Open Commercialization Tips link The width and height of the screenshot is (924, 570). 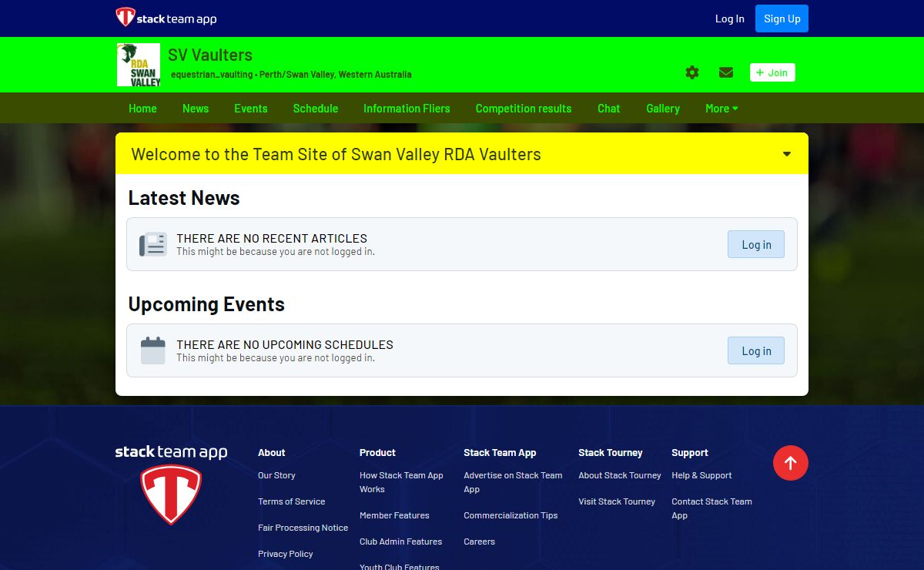pos(511,515)
